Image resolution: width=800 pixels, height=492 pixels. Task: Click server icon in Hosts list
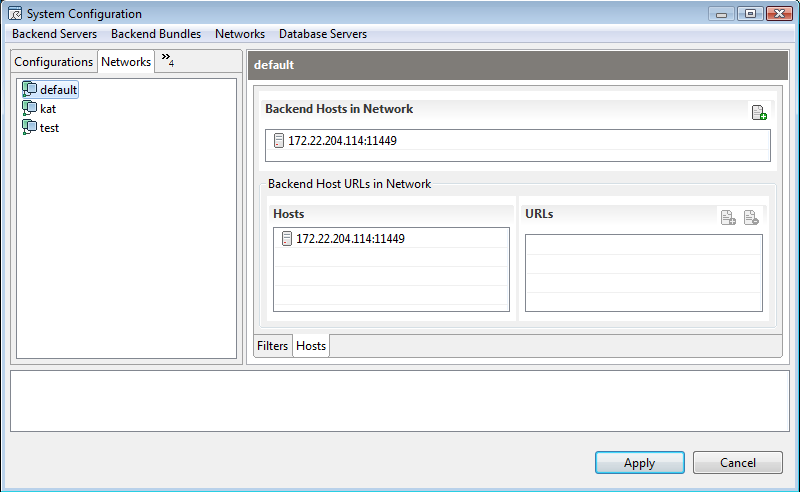point(287,238)
